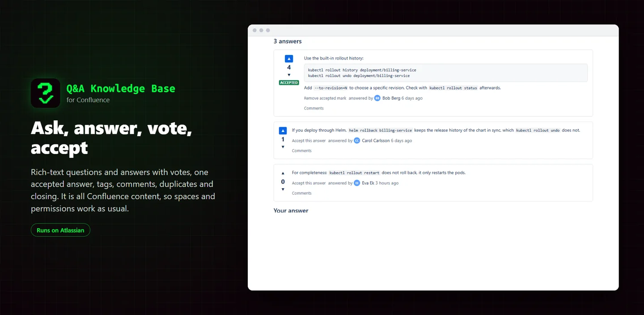This screenshot has width=644, height=315.
Task: Click Carol Carlsson's avatar icon
Action: pos(357,140)
